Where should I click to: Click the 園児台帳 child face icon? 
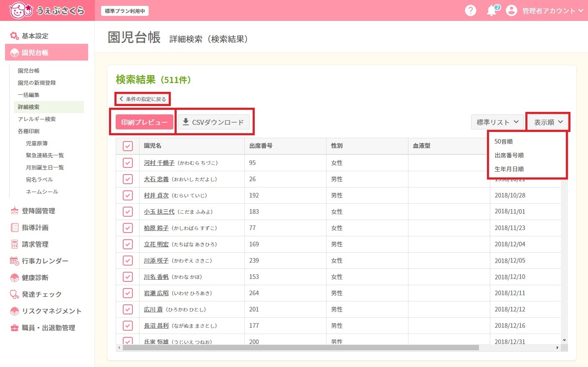[x=15, y=53]
